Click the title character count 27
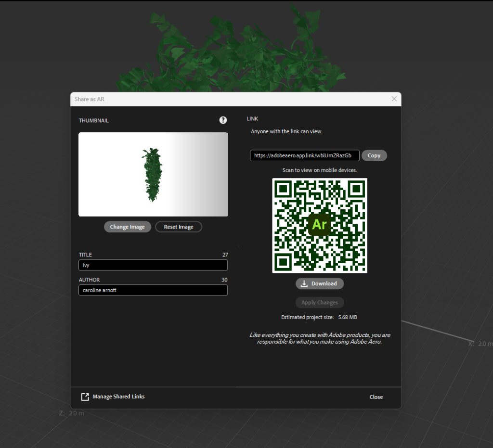 225,255
